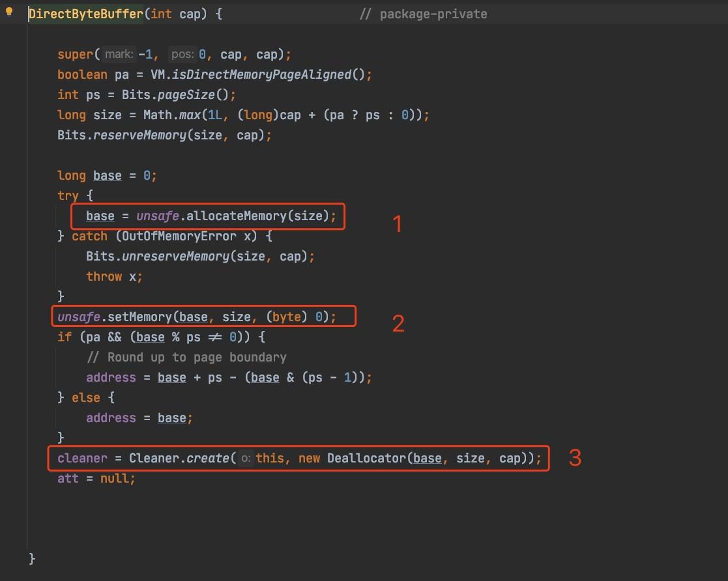This screenshot has height=581, width=728.
Task: Click the 'else' keyword
Action: (x=86, y=398)
